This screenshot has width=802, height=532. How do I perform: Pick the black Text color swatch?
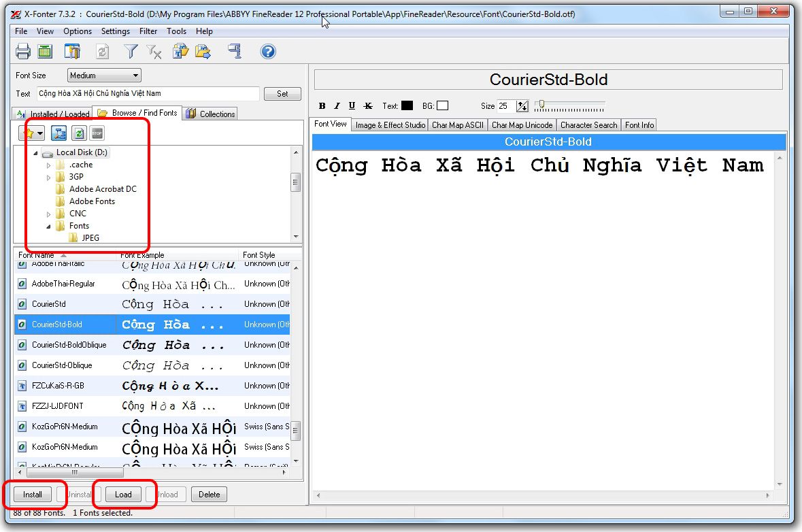(407, 106)
